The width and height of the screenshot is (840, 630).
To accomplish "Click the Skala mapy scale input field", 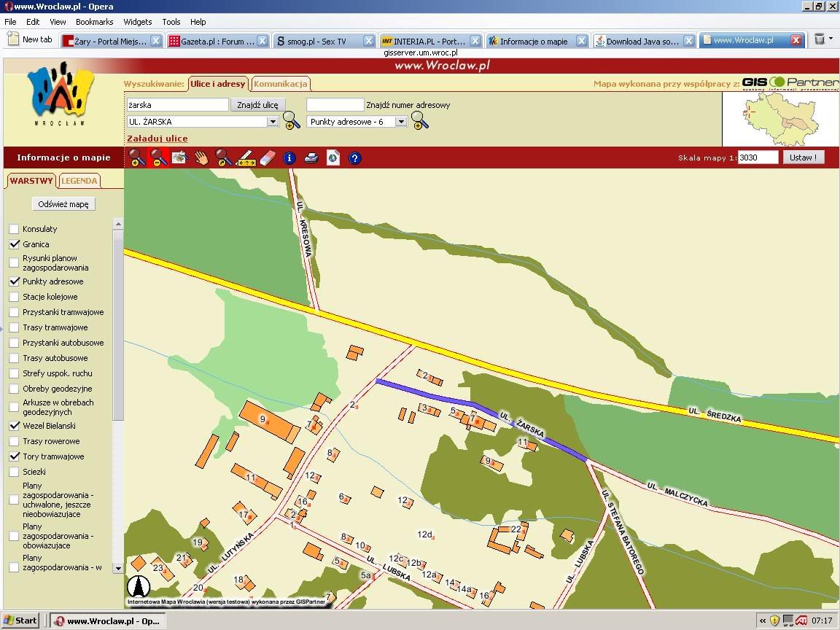I will click(x=758, y=157).
